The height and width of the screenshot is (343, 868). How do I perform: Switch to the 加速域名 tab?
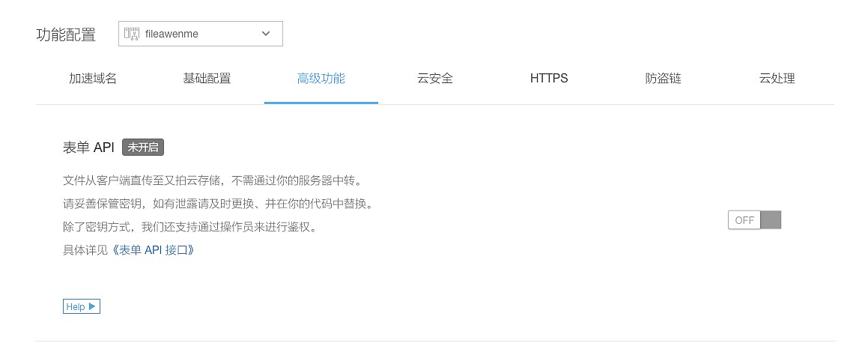click(x=93, y=78)
